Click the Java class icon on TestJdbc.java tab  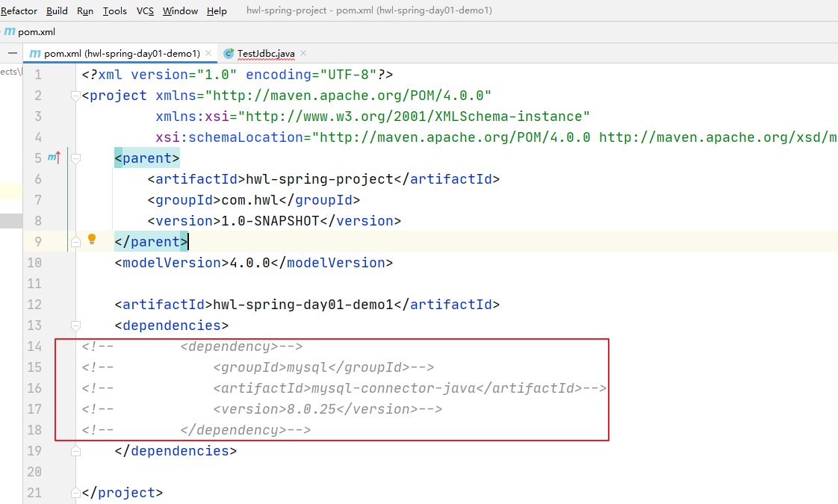[x=229, y=54]
